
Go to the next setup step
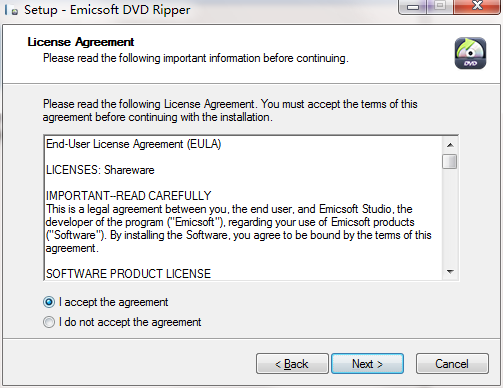coord(367,364)
